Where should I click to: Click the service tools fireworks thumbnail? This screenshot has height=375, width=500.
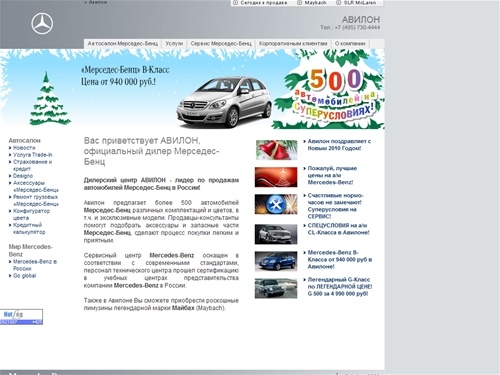tap(276, 204)
